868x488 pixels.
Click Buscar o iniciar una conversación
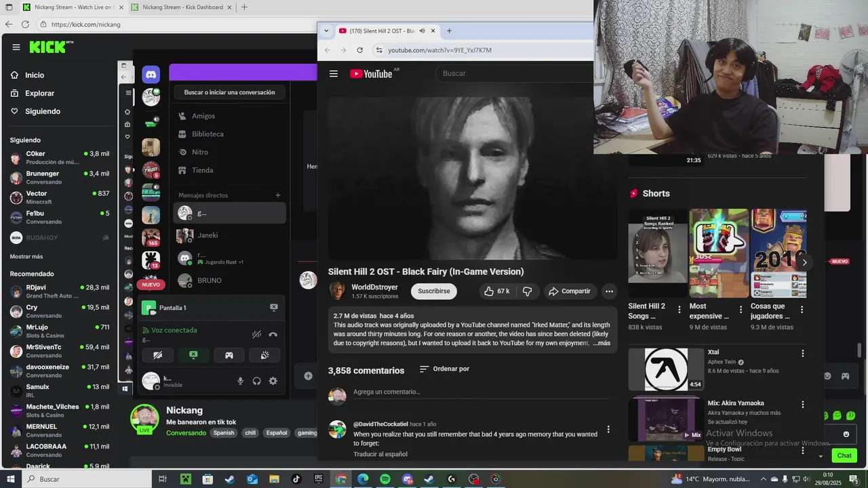click(x=229, y=92)
